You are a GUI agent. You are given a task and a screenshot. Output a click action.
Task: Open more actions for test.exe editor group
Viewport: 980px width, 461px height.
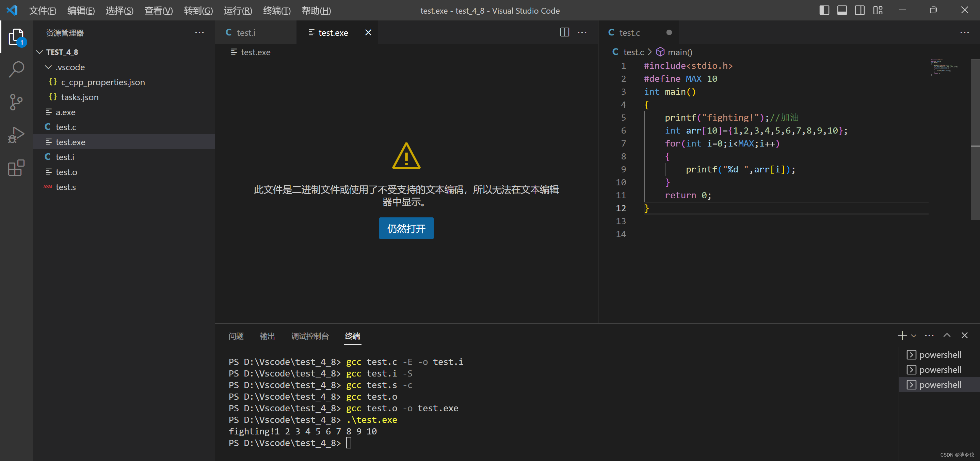(582, 32)
